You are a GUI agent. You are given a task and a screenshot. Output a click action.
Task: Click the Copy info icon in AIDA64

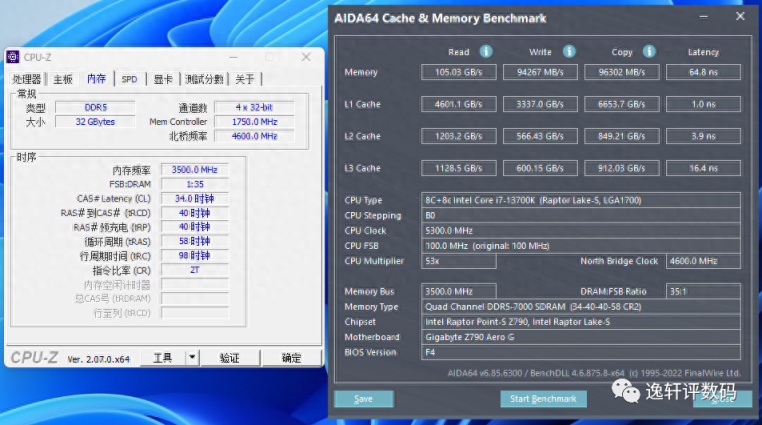point(649,51)
